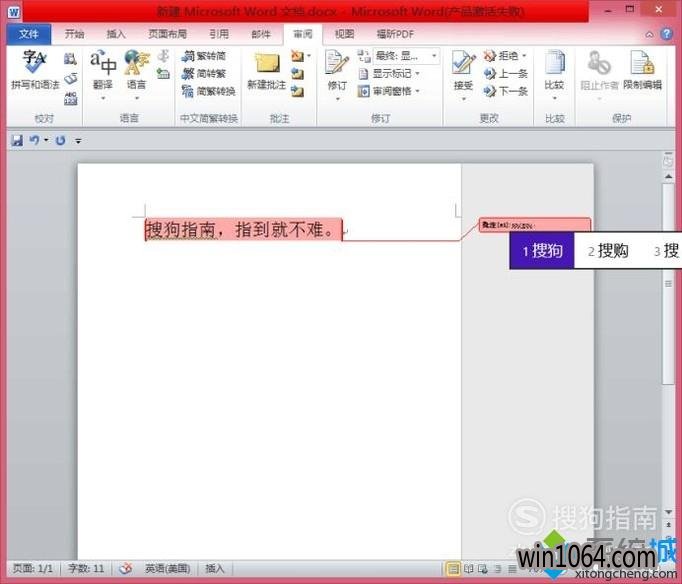Click the highlighted text 搜狗指南，指到就不难。

(x=244, y=230)
